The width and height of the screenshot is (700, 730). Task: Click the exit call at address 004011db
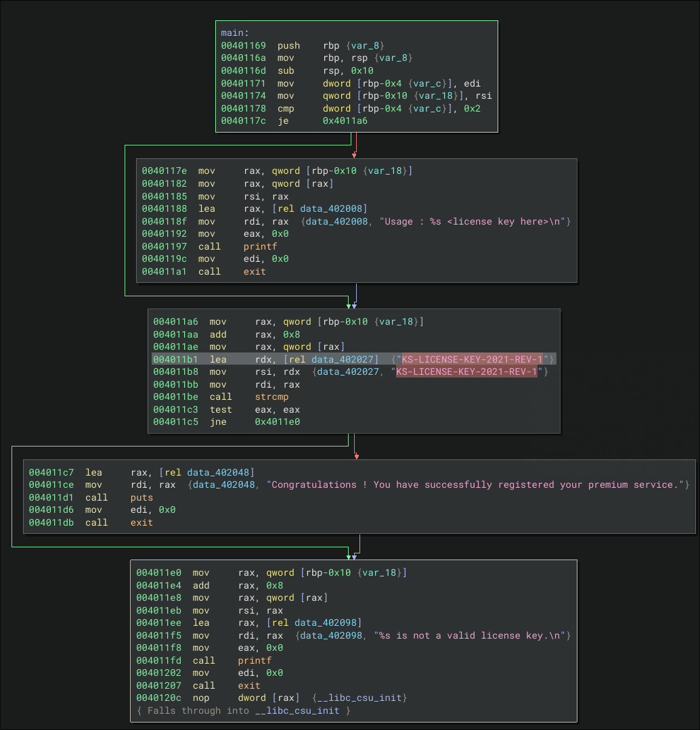tap(141, 522)
